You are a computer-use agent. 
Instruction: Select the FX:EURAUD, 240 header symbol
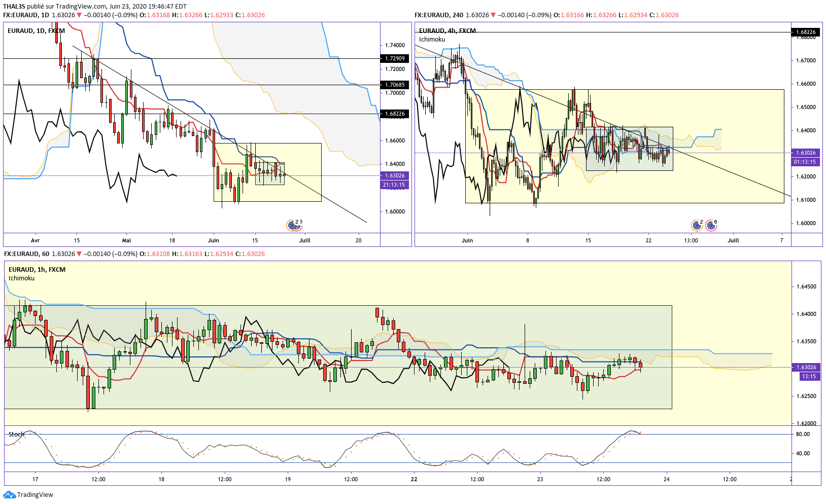[439, 15]
